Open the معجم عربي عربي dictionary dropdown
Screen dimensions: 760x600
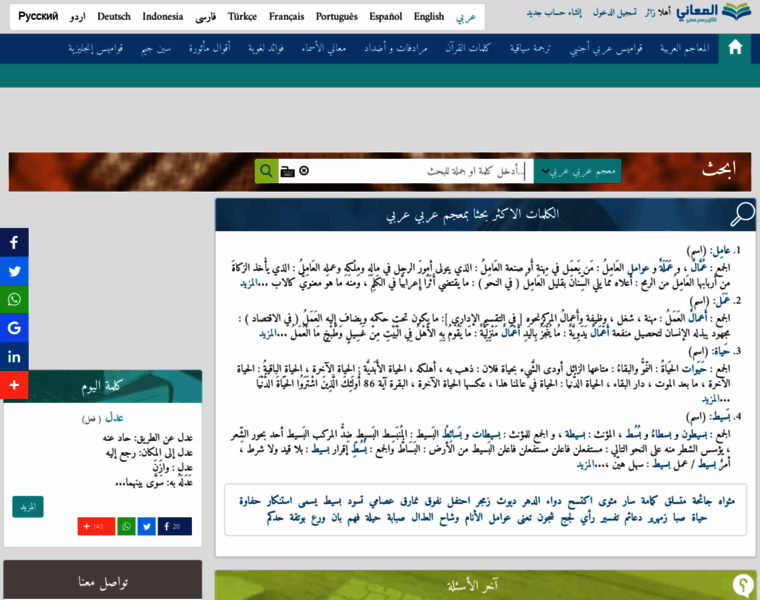coord(578,171)
